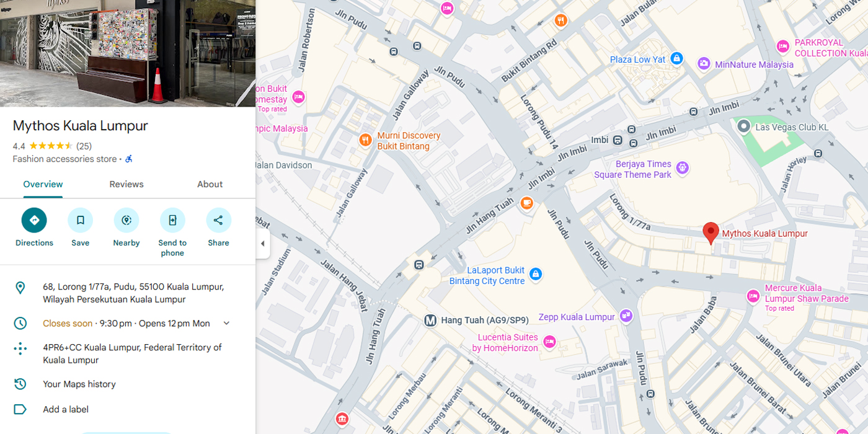Click the review count (25)

(84, 146)
